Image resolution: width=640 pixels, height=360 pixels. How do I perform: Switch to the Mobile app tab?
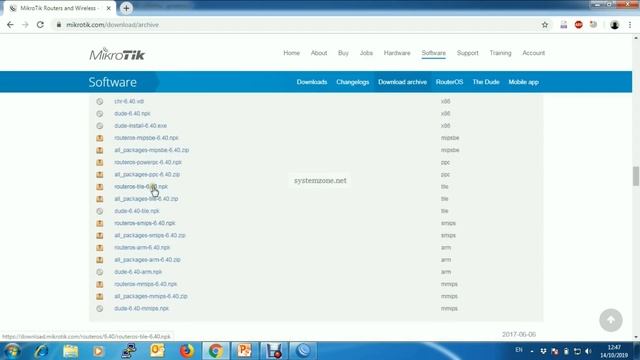523,82
